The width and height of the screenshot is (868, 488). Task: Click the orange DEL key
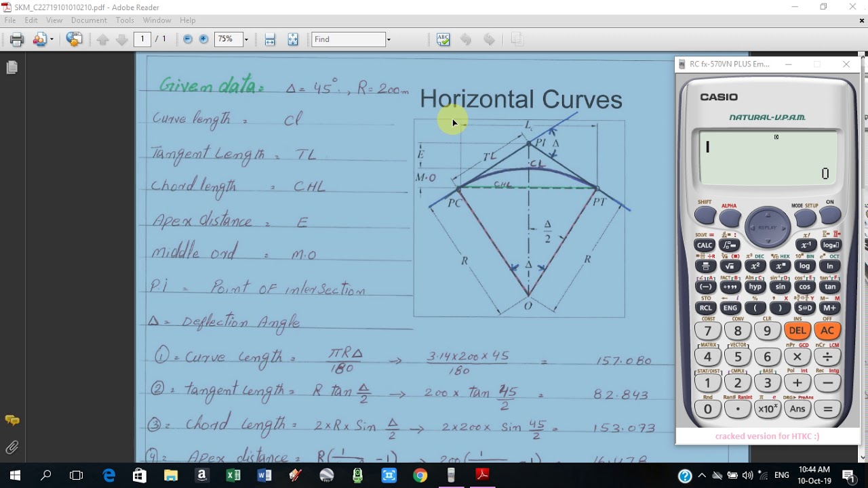click(x=797, y=331)
